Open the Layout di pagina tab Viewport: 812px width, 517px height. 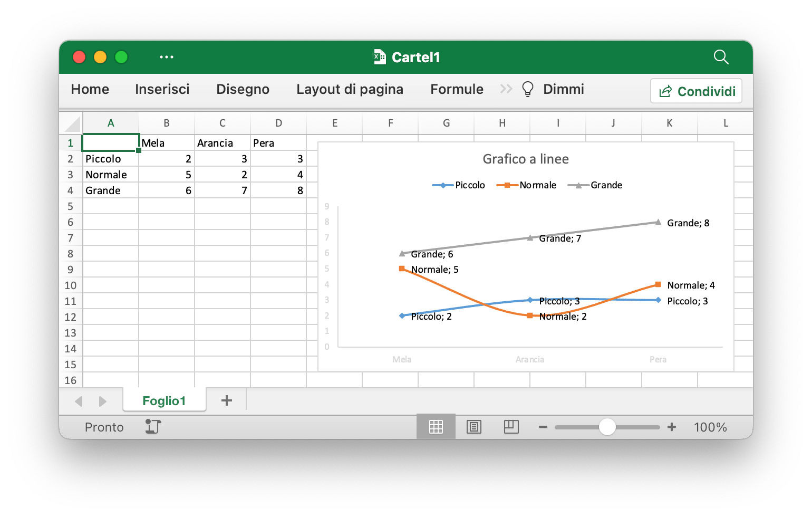pos(350,89)
